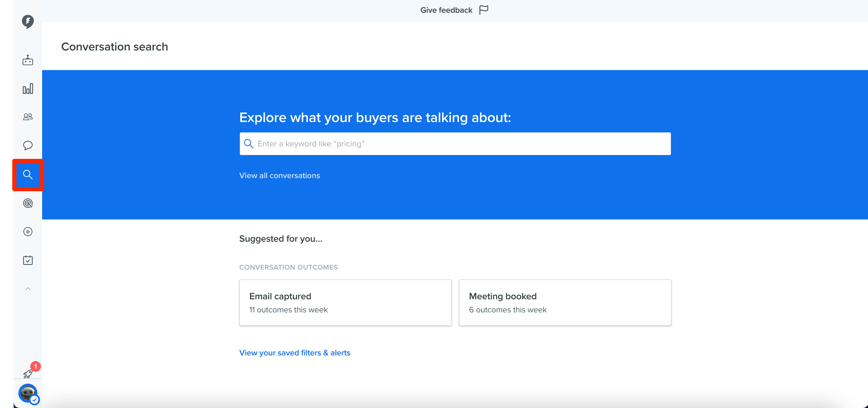The width and height of the screenshot is (868, 408).
Task: Open the video play circle icon
Action: [x=28, y=232]
